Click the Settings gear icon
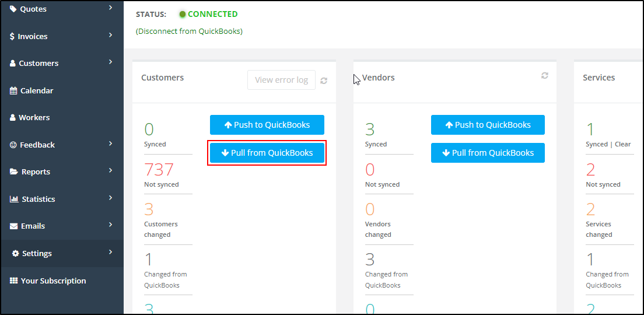Screen dimensions: 644x315 (x=16, y=253)
